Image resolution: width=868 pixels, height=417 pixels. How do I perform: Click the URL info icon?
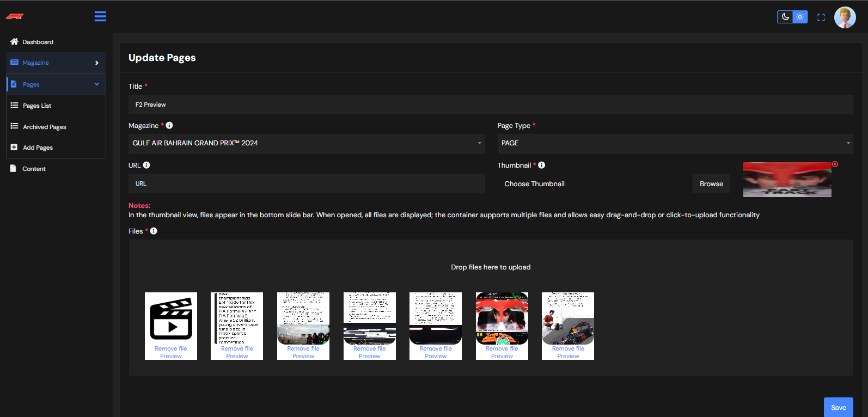(146, 165)
